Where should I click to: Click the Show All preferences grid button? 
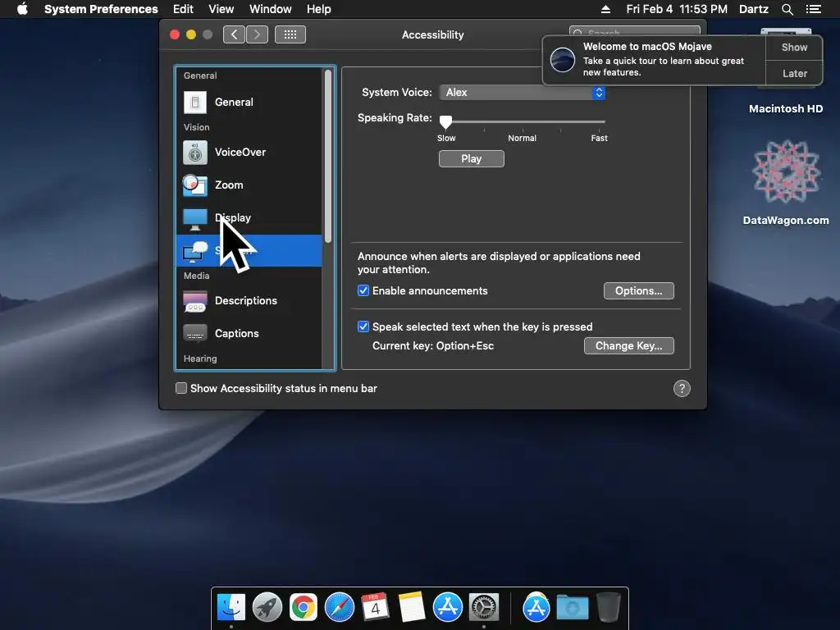click(290, 34)
